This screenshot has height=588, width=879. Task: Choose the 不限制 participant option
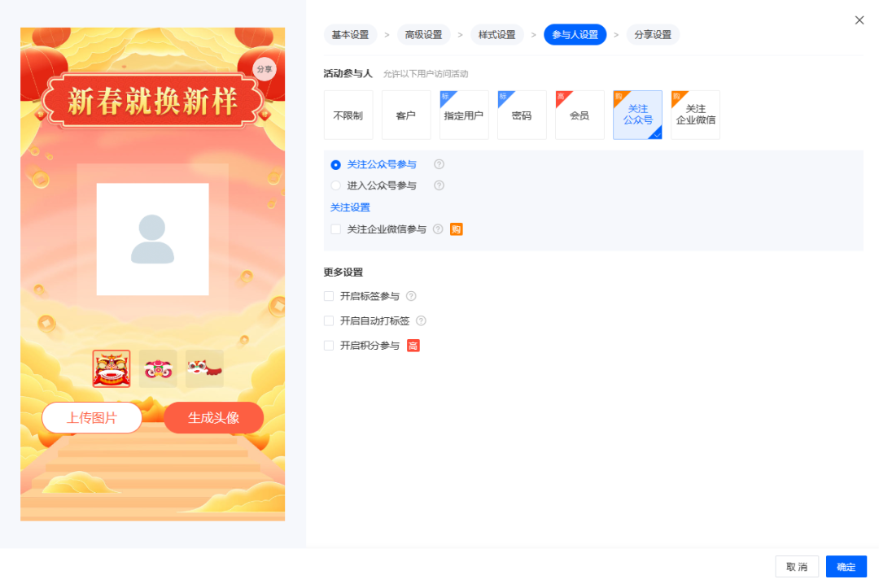click(x=348, y=115)
